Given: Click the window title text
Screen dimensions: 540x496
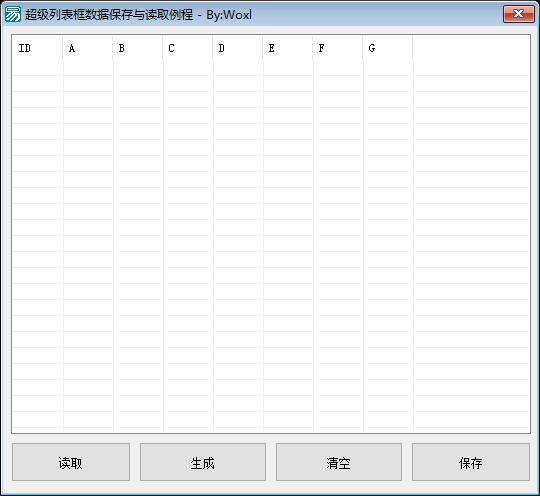Looking at the screenshot, I should point(138,15).
